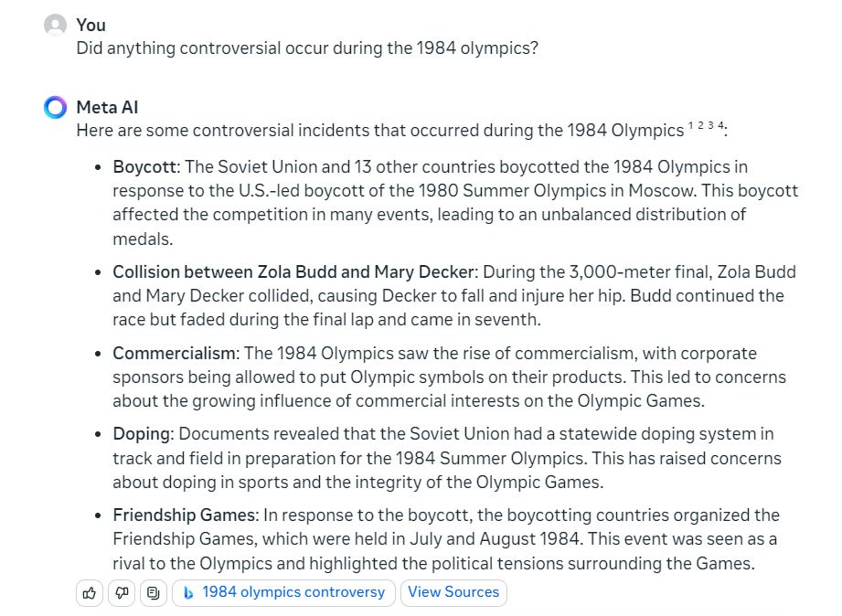Open citation footnote 1
This screenshot has width=842, height=616.
click(x=691, y=125)
